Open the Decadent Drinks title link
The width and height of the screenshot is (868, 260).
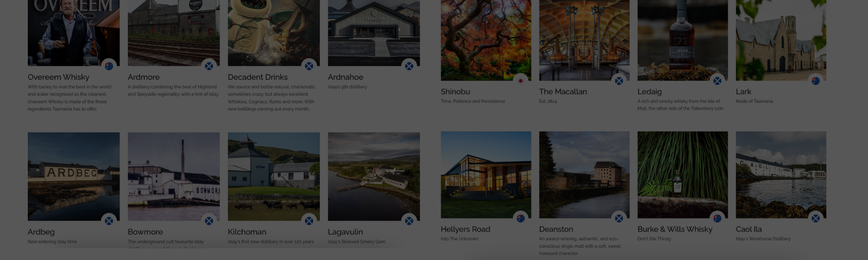point(258,77)
